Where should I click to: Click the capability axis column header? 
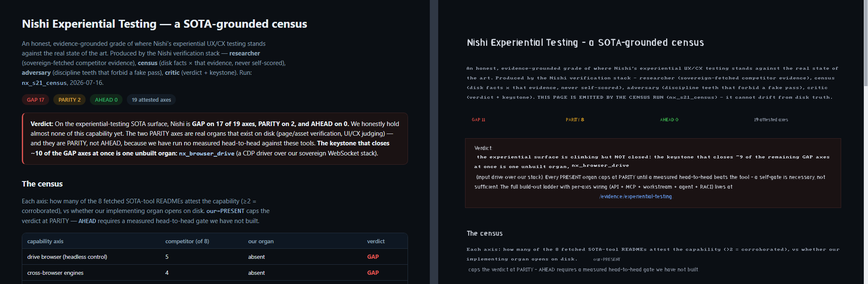45,241
